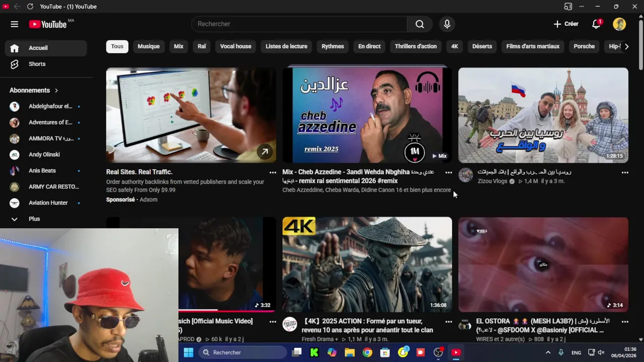Open the Real Sites ad thumbnail
The width and height of the screenshot is (644, 362).
click(x=191, y=115)
